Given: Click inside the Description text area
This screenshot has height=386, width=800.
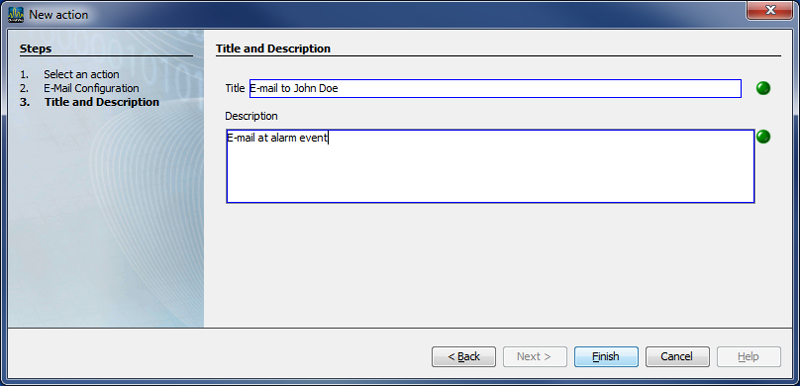Looking at the screenshot, I should pos(490,166).
